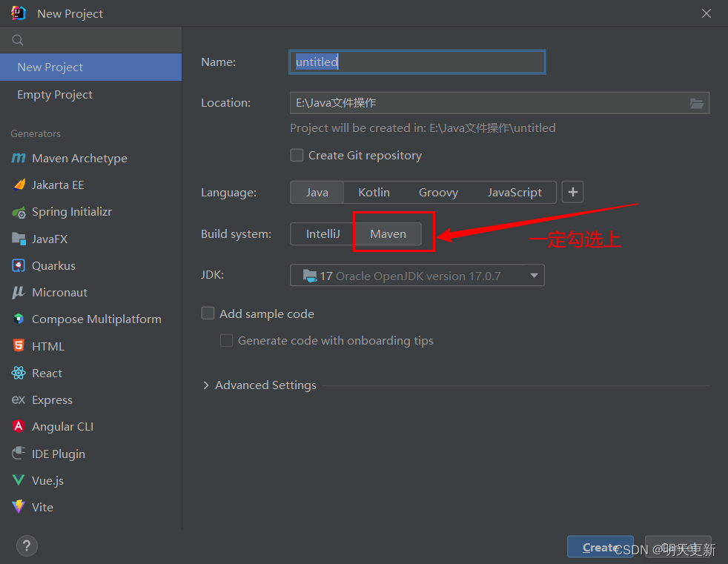The width and height of the screenshot is (728, 564).
Task: Select Empty Project in the sidebar
Action: (x=91, y=94)
